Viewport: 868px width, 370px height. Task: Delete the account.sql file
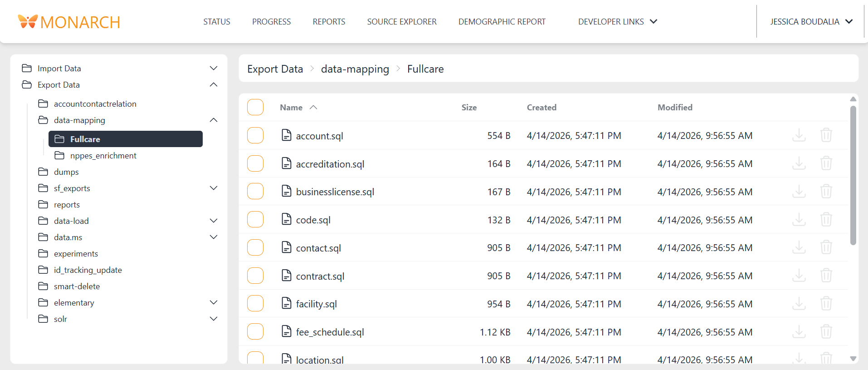tap(826, 135)
